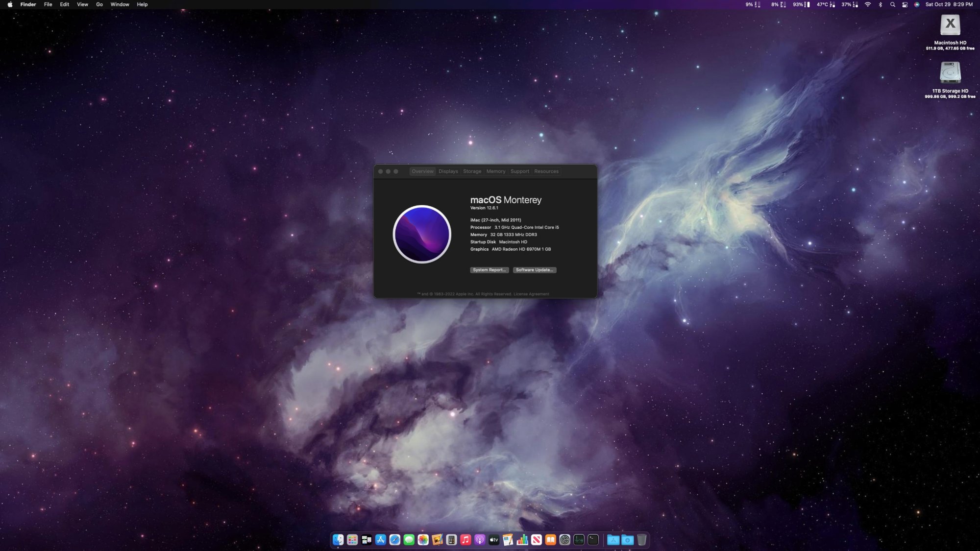Open Podcasts from the Dock
980x551 pixels.
tap(480, 540)
